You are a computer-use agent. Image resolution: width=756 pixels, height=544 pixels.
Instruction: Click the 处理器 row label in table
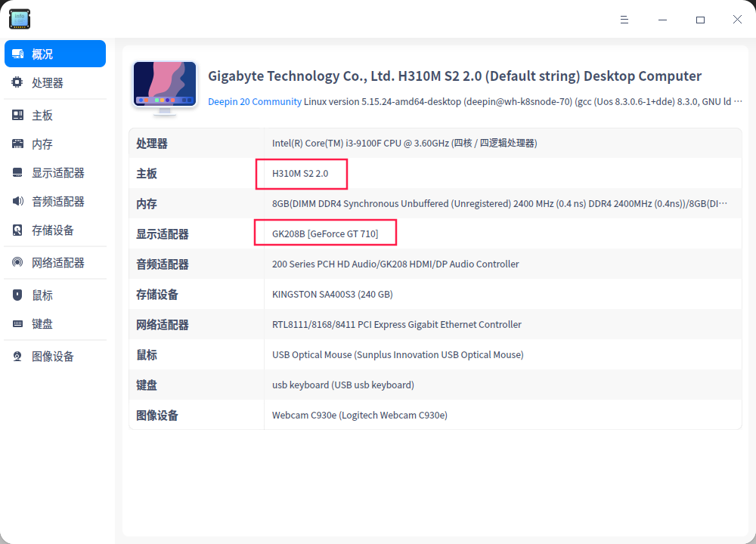tap(152, 143)
